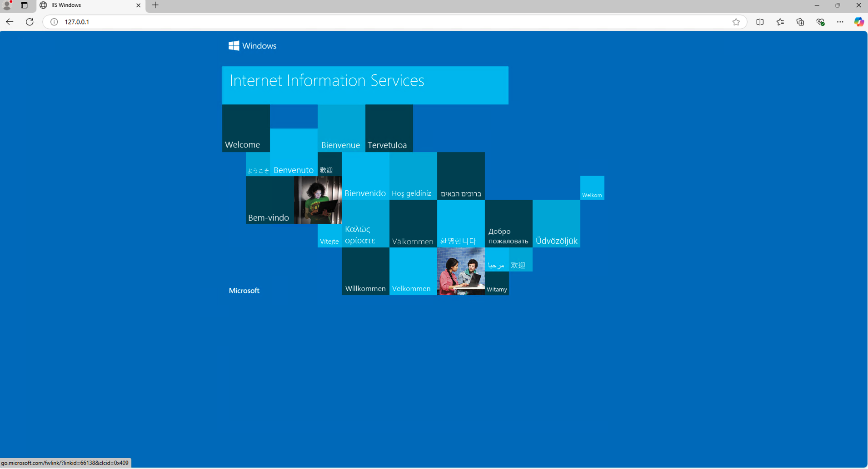Open Settings and more ellipsis menu
The height and width of the screenshot is (469, 868).
(840, 22)
